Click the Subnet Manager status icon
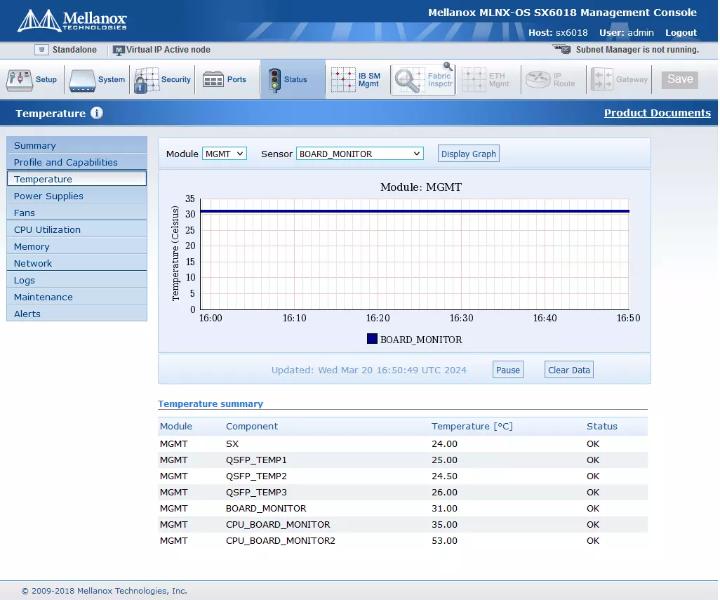The width and height of the screenshot is (720, 600). [x=562, y=49]
